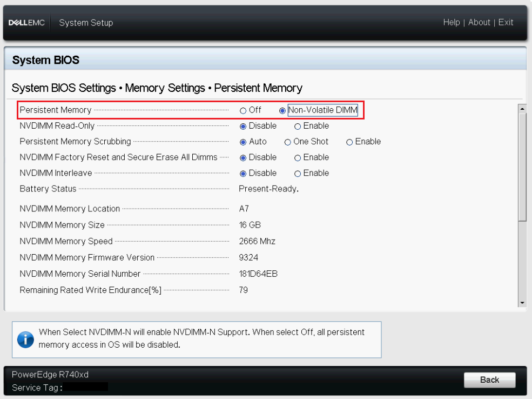Enable NVDIMM Factory Reset and Secure Erase

(298, 157)
